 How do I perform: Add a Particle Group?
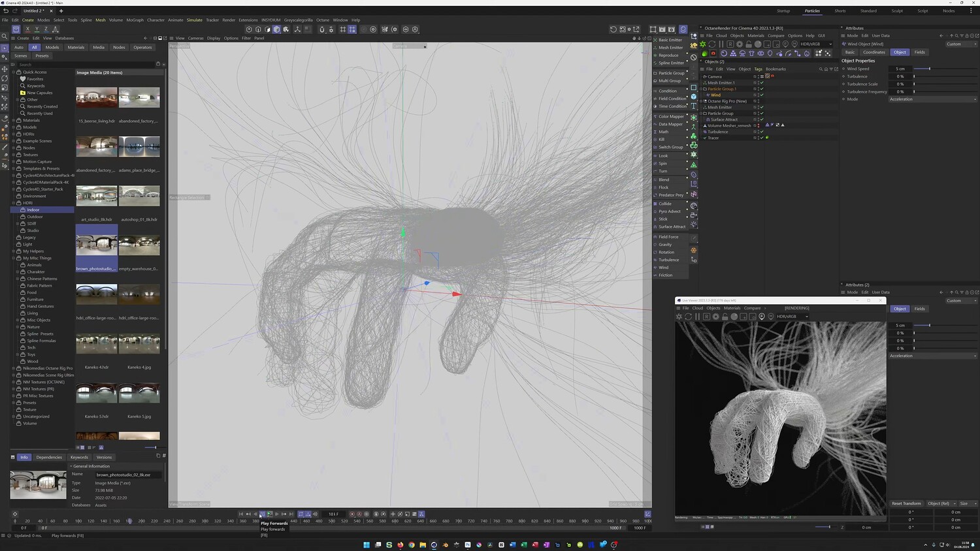[671, 73]
